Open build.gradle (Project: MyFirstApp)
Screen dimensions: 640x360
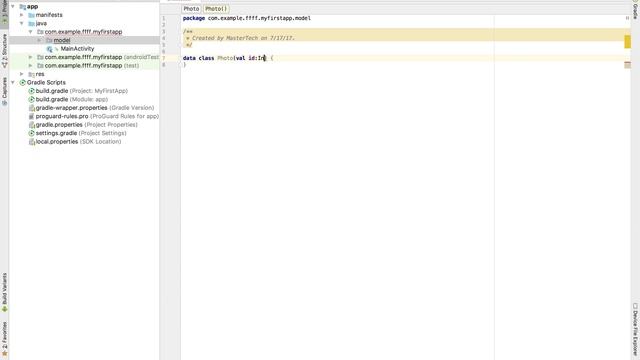click(82, 91)
